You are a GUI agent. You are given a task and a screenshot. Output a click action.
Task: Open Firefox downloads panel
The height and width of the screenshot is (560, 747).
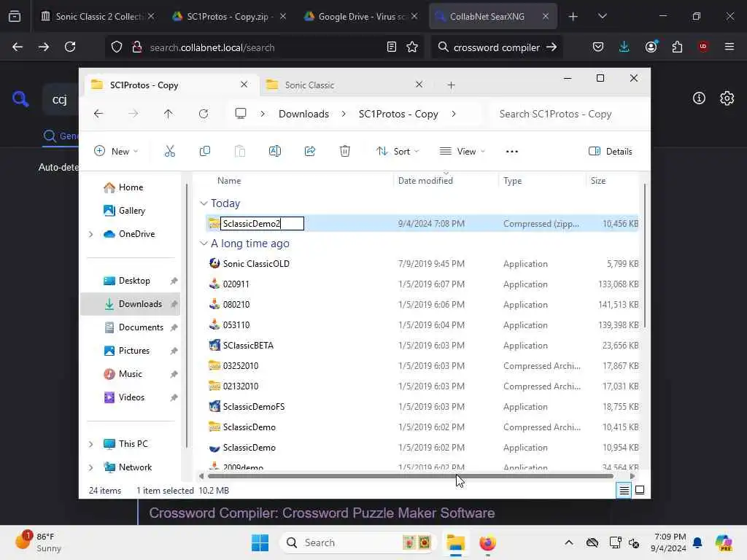tap(624, 47)
